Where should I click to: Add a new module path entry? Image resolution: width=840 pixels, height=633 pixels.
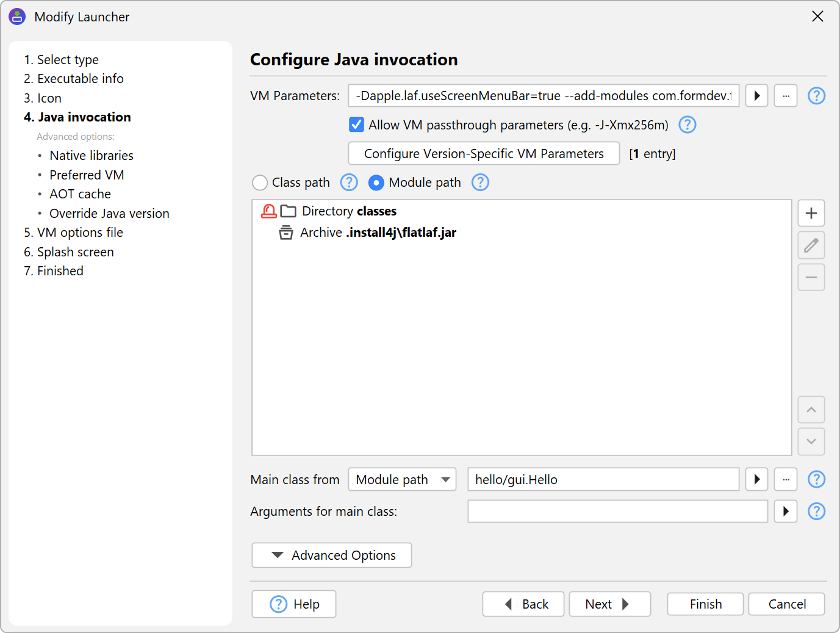(x=811, y=213)
